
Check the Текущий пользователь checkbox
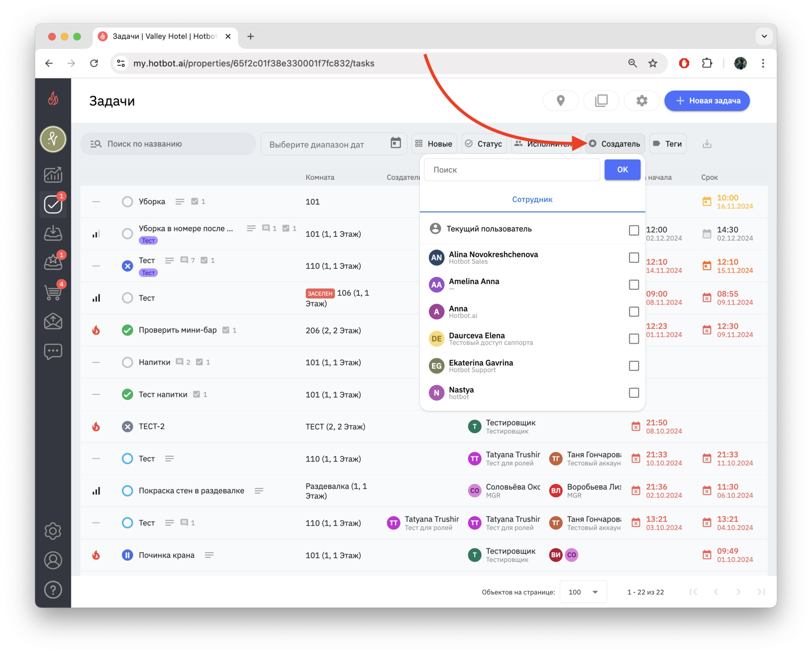tap(634, 231)
